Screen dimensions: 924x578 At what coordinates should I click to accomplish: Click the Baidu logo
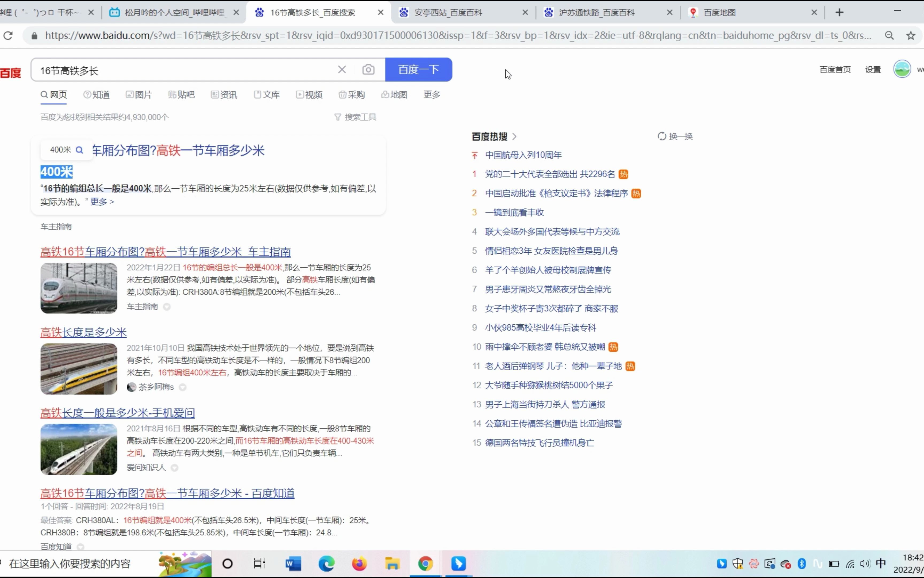(10, 73)
